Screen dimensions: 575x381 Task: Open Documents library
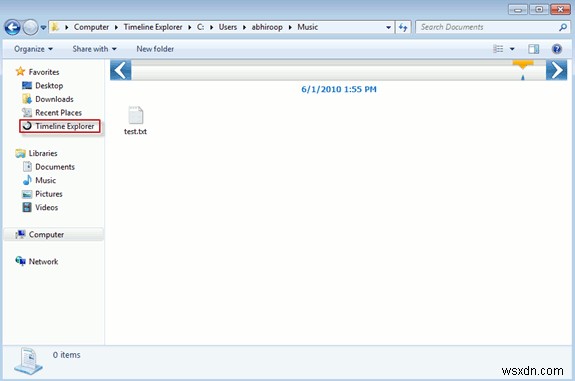point(55,167)
